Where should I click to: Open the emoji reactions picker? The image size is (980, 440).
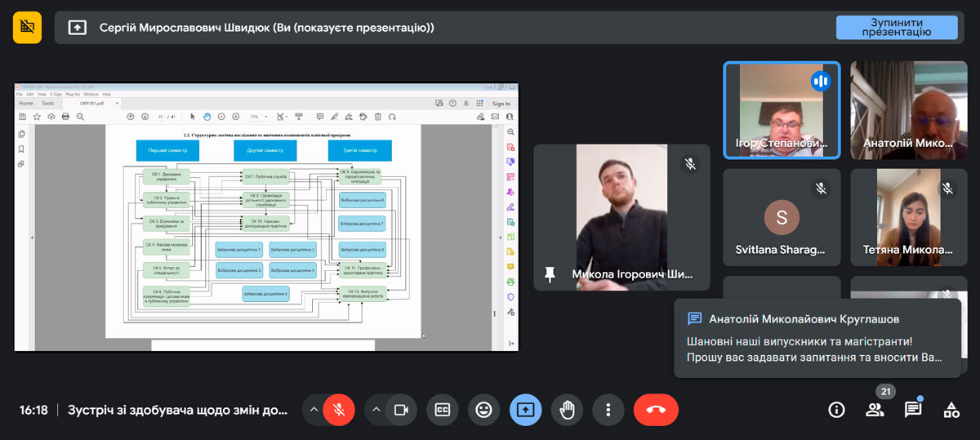[484, 410]
